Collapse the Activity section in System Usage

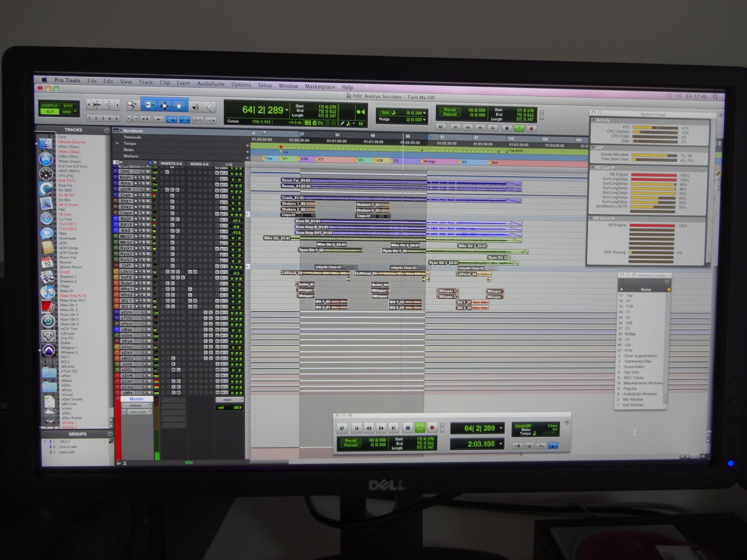pos(594,120)
